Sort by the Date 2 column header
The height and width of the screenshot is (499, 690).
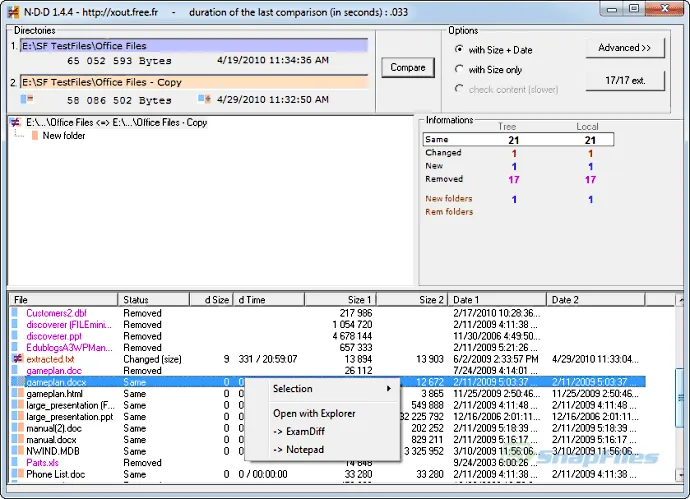(595, 300)
